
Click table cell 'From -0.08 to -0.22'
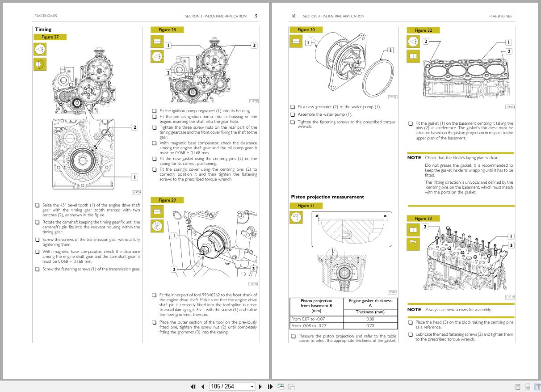317,326
